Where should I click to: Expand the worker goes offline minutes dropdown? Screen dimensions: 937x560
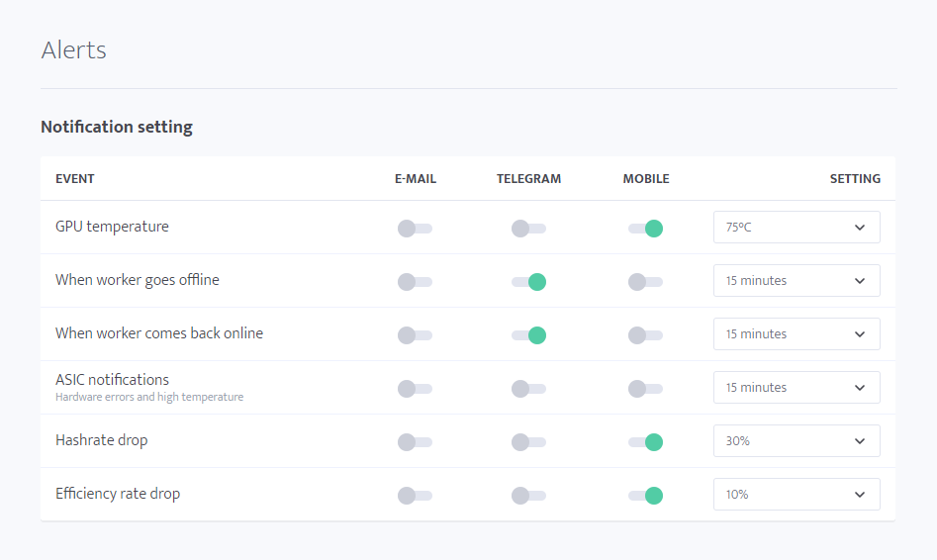pyautogui.click(x=796, y=280)
